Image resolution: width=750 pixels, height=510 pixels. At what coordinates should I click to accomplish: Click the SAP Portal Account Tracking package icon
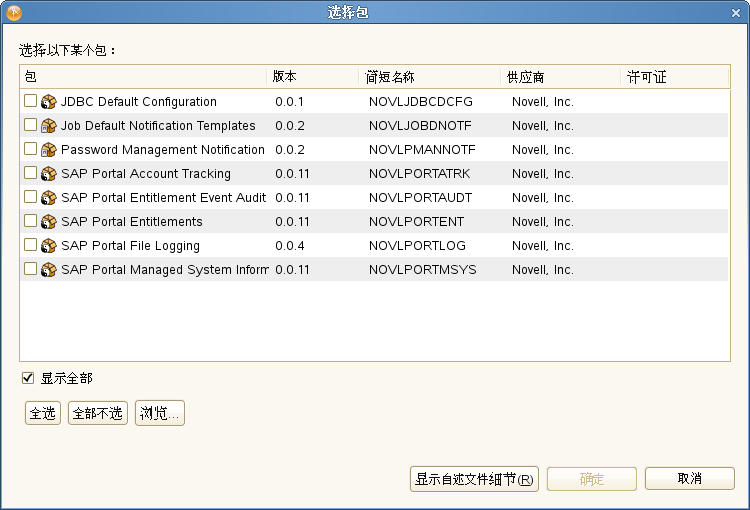(48, 173)
